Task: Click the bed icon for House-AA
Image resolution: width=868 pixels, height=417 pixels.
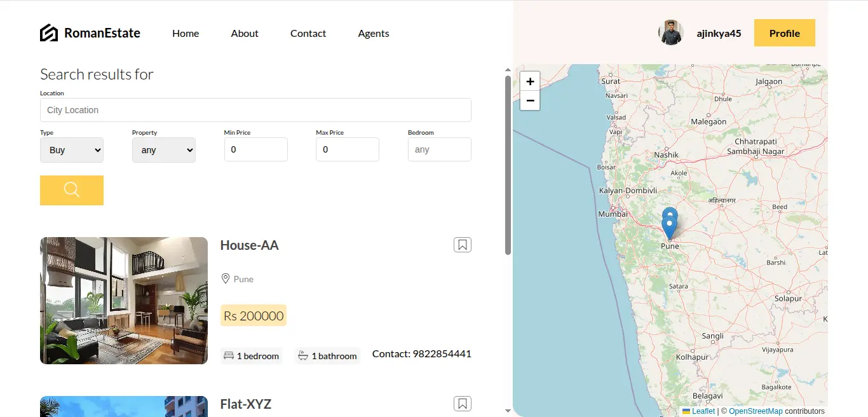Action: click(x=229, y=356)
